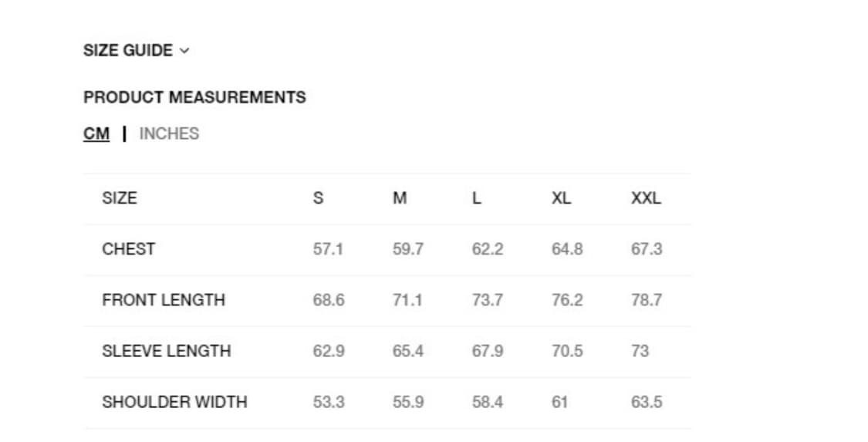Image resolution: width=868 pixels, height=442 pixels.
Task: Switch measurements to INCHES
Action: point(169,133)
